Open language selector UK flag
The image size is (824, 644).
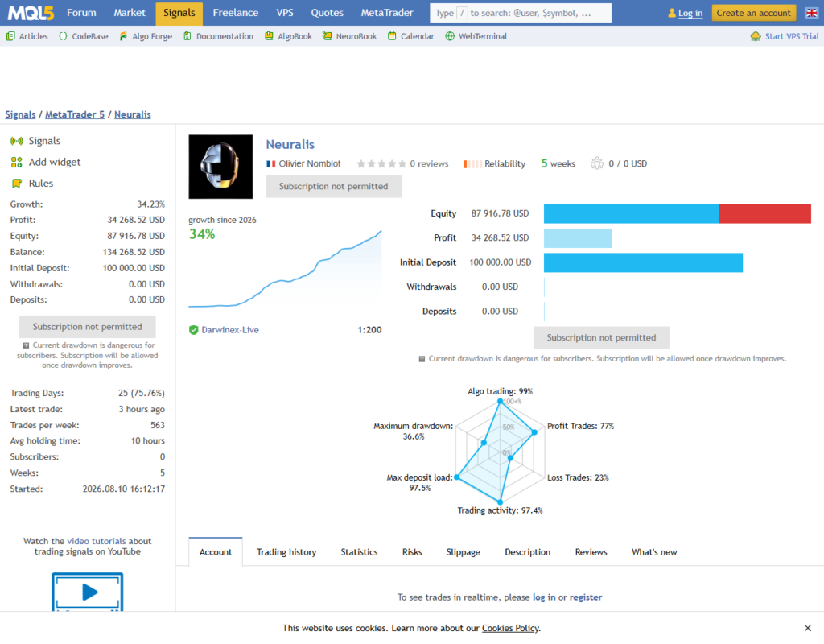[x=811, y=13]
